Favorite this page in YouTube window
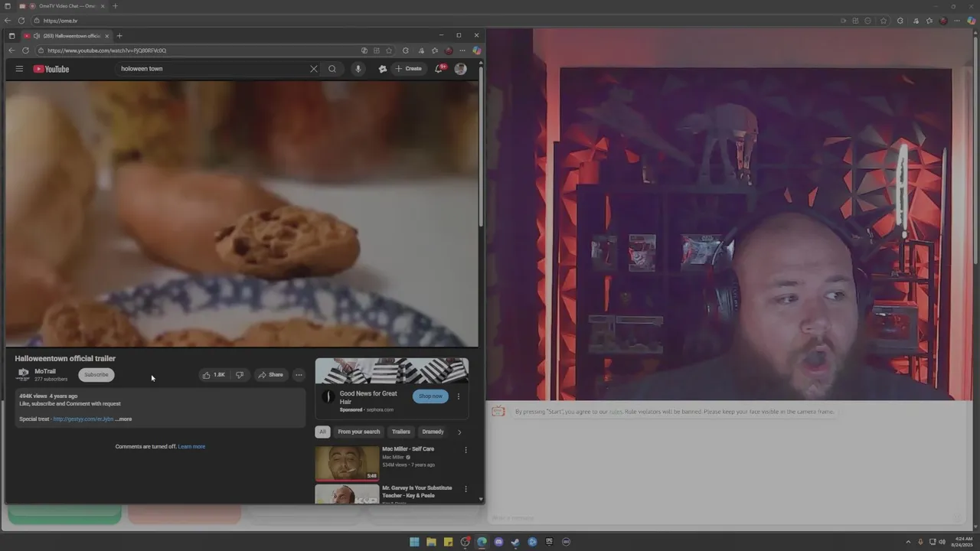 (389, 51)
